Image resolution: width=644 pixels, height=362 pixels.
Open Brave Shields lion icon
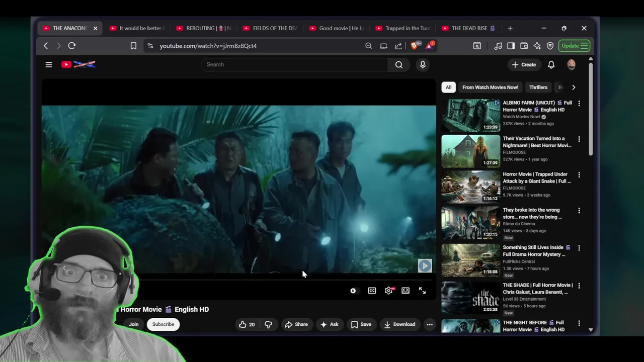pyautogui.click(x=415, y=46)
